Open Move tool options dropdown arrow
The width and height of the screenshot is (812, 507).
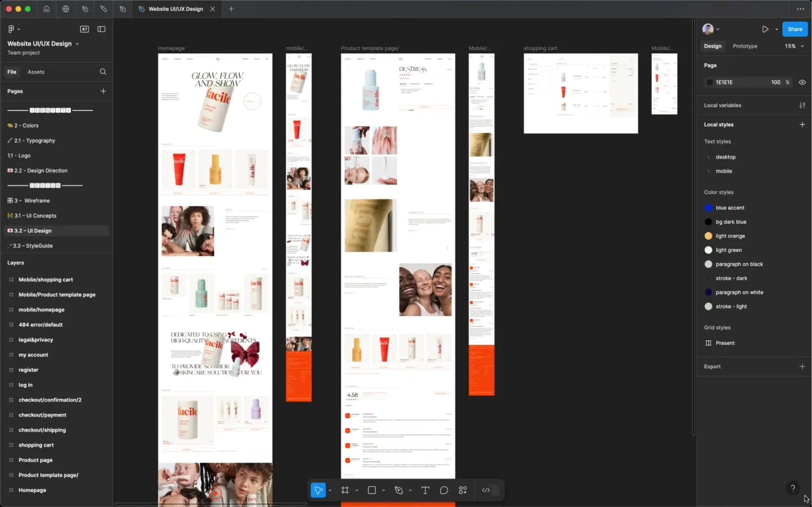[330, 491]
